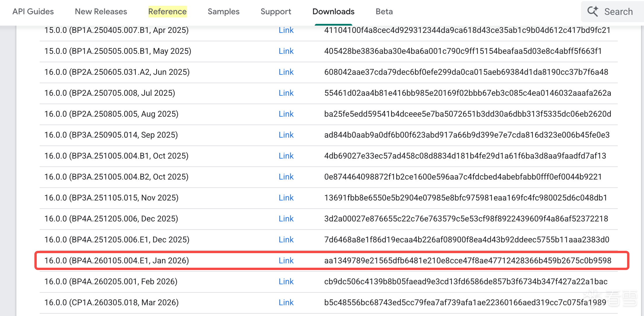Open the Support tab
The width and height of the screenshot is (644, 316).
pyautogui.click(x=276, y=12)
